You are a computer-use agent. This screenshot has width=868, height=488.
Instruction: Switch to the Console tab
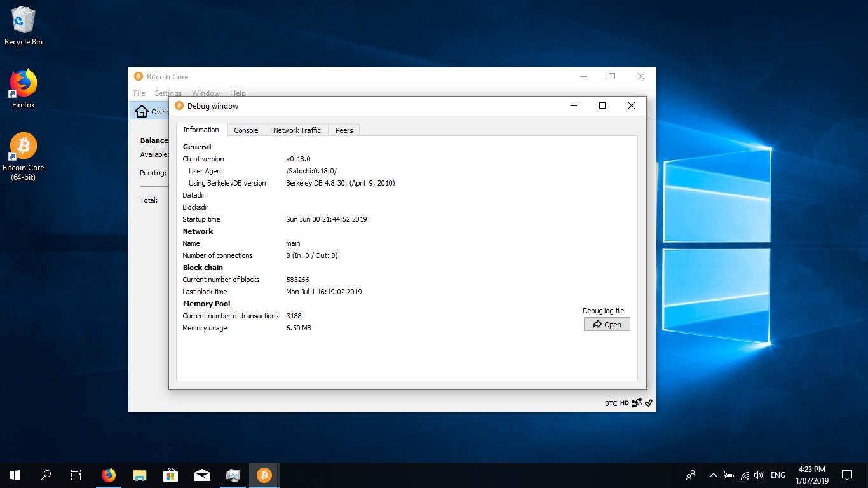point(246,130)
